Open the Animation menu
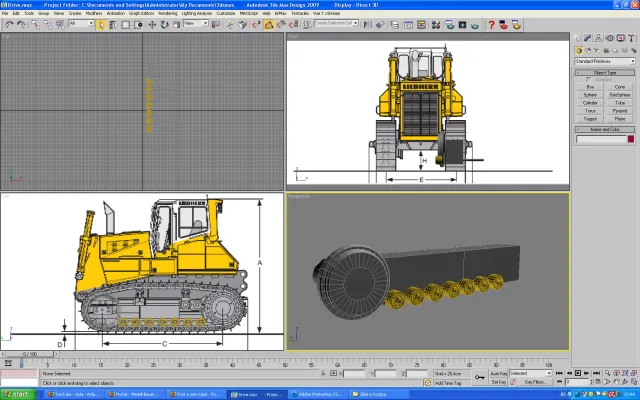This screenshot has width=640, height=400. point(116,13)
